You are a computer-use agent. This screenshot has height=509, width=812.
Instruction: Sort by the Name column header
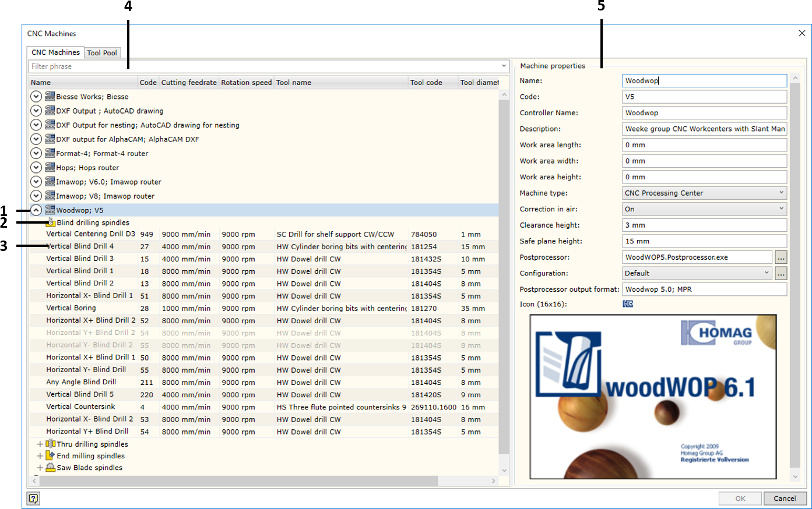pyautogui.click(x=83, y=82)
